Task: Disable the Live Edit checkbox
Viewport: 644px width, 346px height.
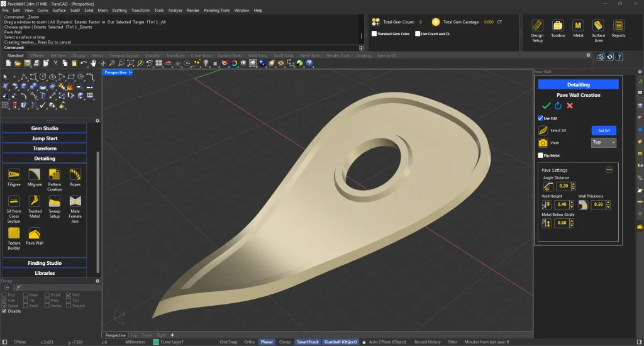Action: (x=541, y=118)
